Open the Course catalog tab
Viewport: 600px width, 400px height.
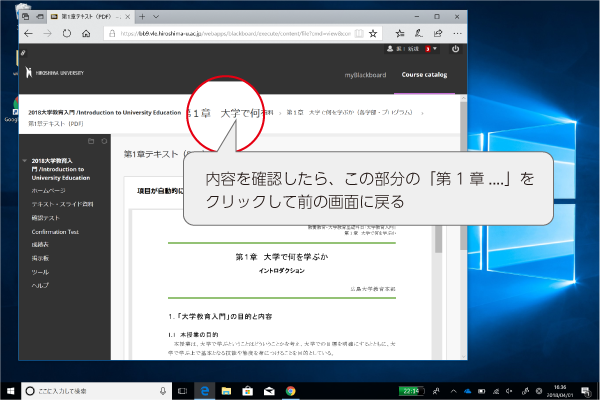[x=424, y=75]
